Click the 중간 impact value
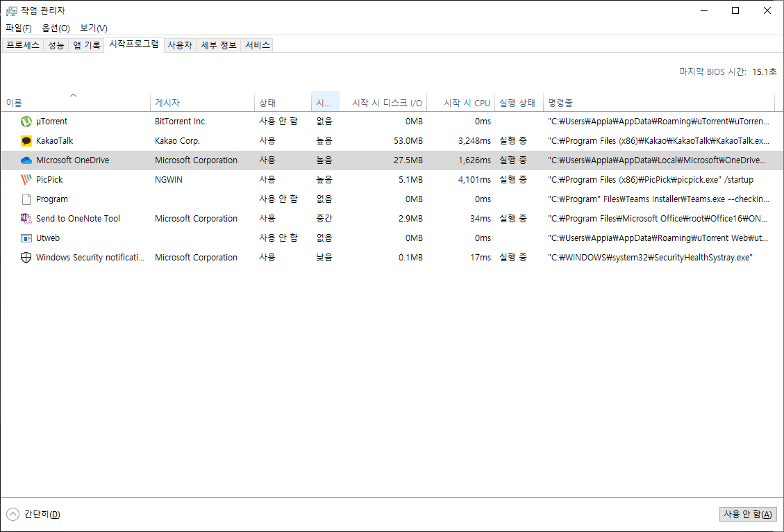 pyautogui.click(x=324, y=219)
